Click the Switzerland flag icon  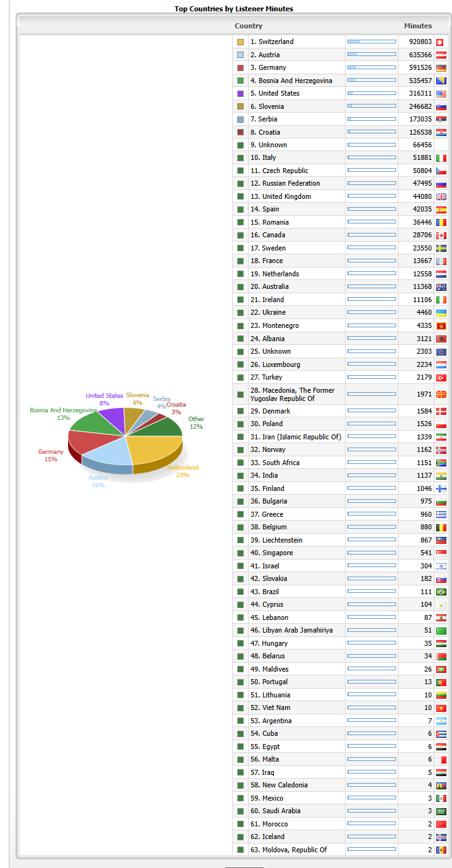441,42
